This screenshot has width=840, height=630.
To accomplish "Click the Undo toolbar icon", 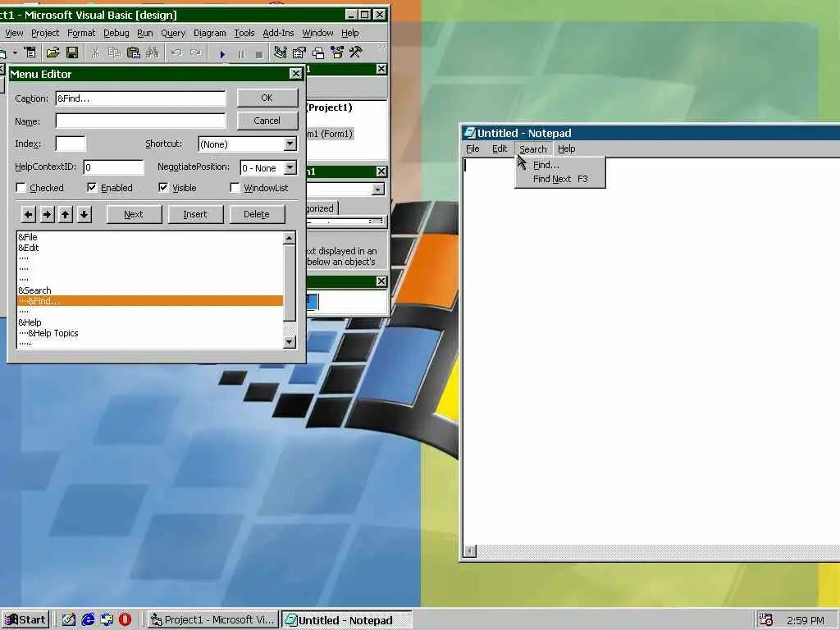I will point(176,52).
